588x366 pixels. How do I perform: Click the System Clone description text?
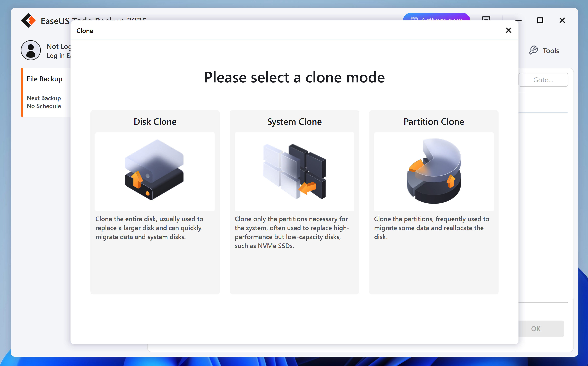[x=292, y=232]
